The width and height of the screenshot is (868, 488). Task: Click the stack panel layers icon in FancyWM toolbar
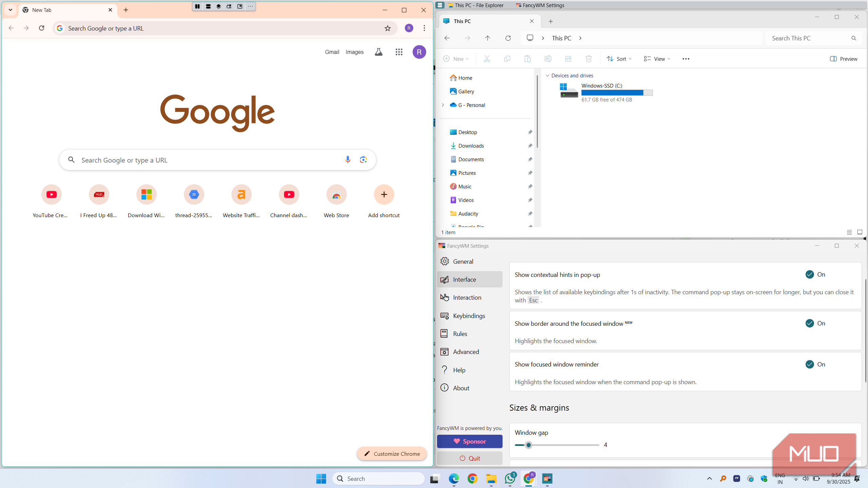pos(219,6)
